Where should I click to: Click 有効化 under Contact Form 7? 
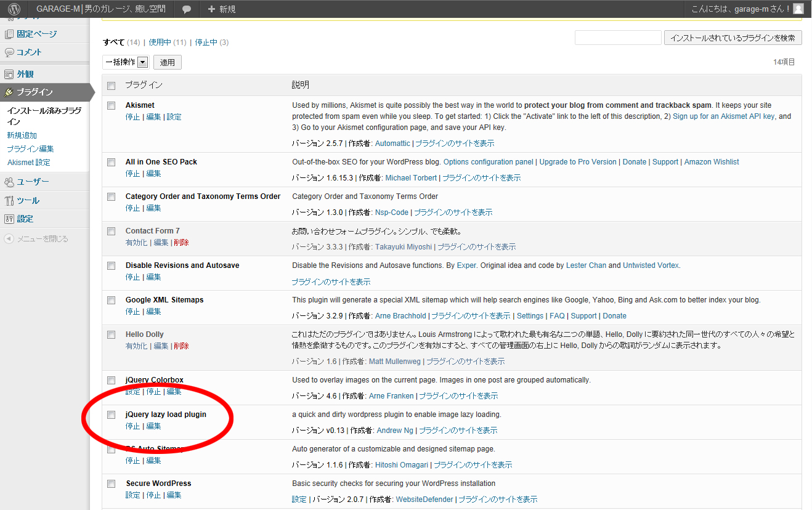136,243
